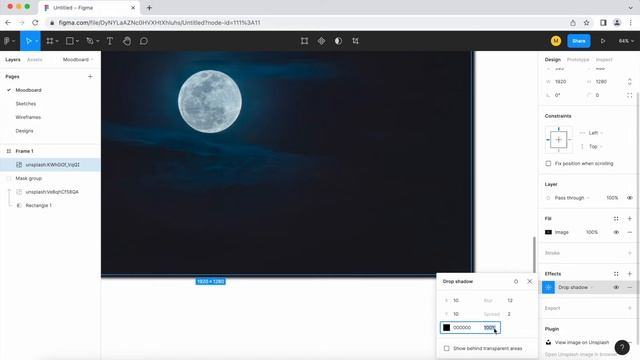
Task: Select the Text tool
Action: pyautogui.click(x=110, y=41)
